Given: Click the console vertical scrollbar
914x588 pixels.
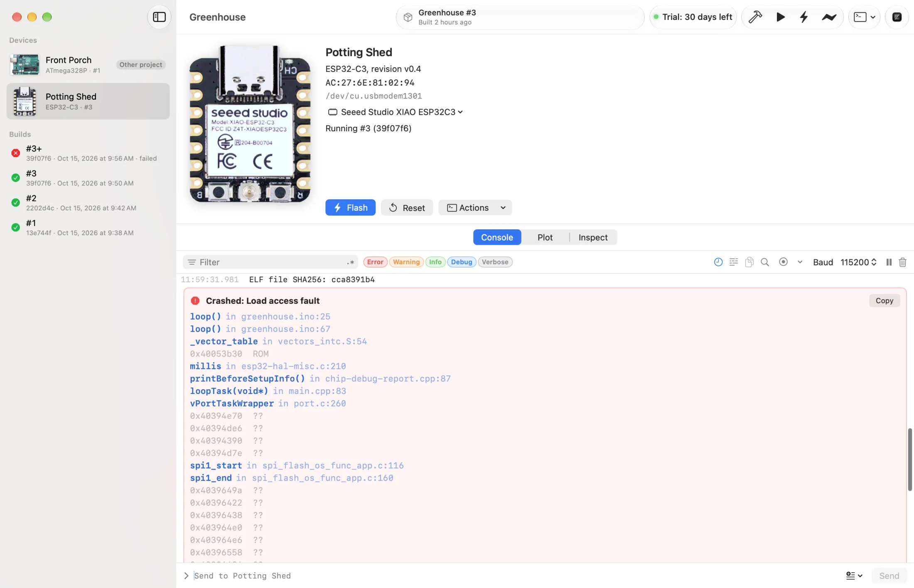Looking at the screenshot, I should point(909,459).
